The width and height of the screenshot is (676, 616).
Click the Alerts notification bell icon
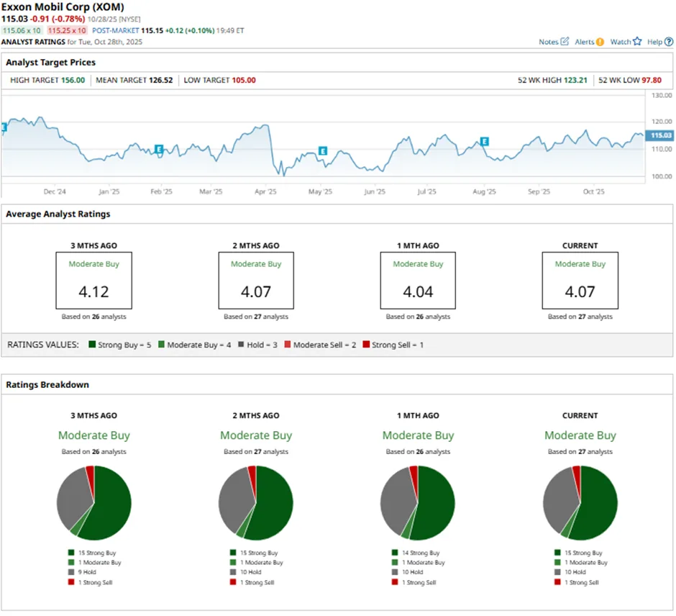600,42
